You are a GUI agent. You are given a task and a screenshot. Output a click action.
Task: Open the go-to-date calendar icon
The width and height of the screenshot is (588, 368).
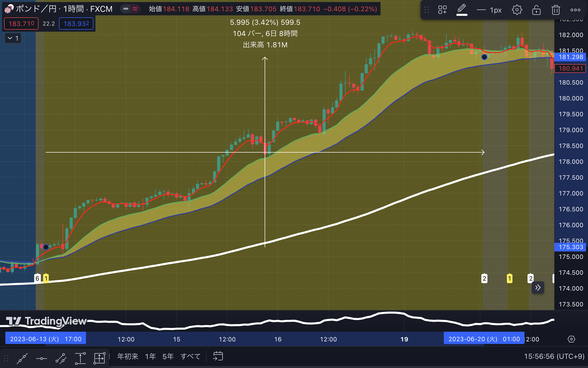(218, 356)
